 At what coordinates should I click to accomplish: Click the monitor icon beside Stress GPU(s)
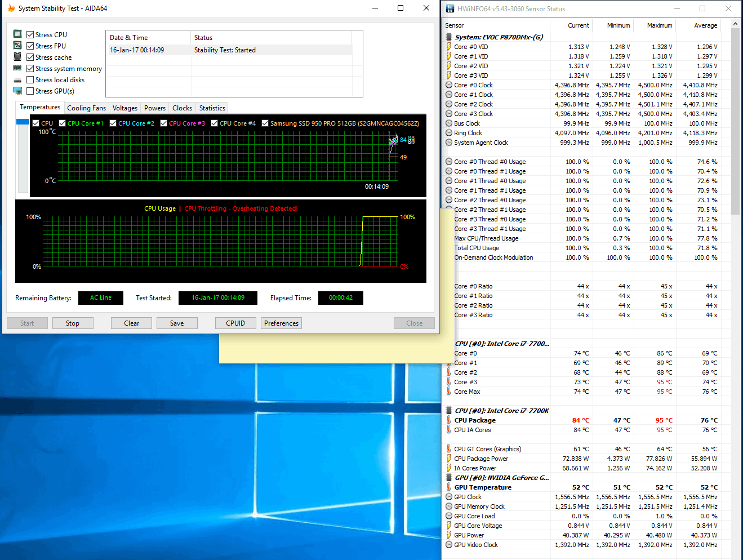point(17,91)
